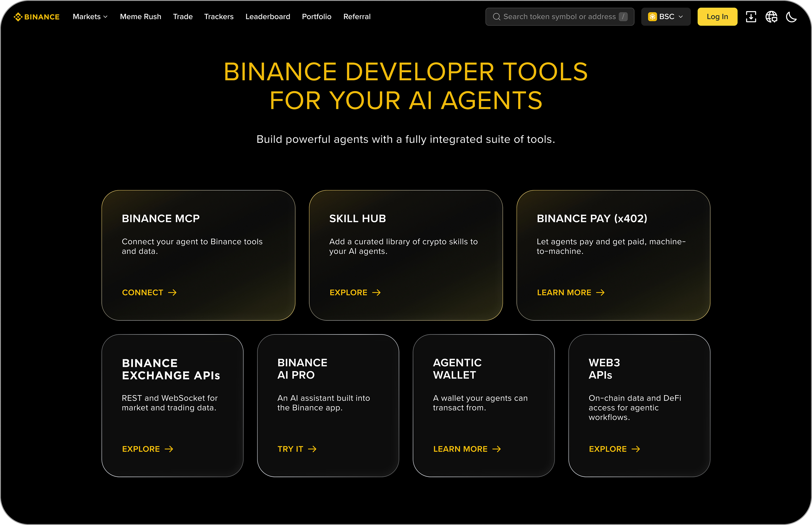Click the Log In button
The height and width of the screenshot is (525, 812).
tap(717, 17)
